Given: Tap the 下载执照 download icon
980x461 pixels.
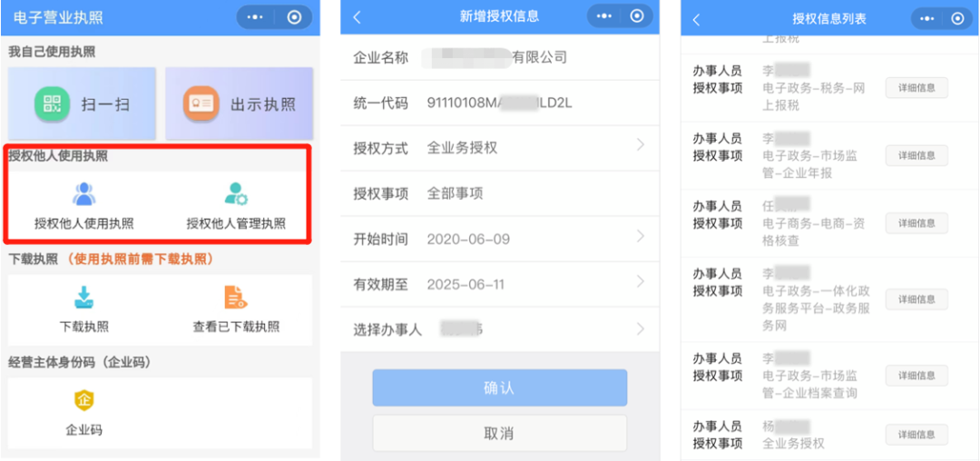Looking at the screenshot, I should [x=83, y=297].
